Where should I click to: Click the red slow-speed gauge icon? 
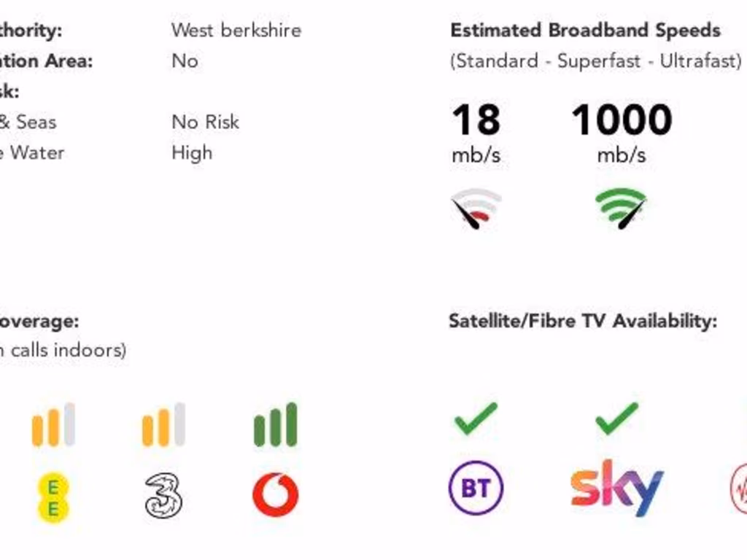pyautogui.click(x=476, y=209)
